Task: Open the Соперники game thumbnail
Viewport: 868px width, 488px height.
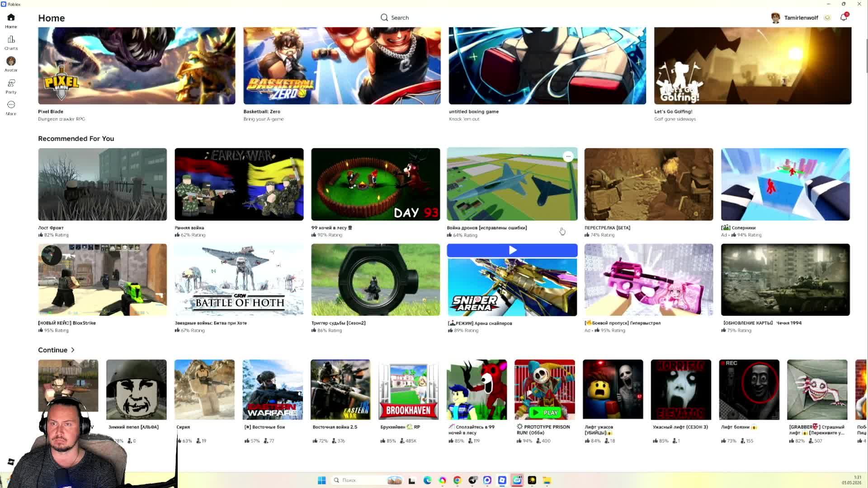Action: click(785, 184)
